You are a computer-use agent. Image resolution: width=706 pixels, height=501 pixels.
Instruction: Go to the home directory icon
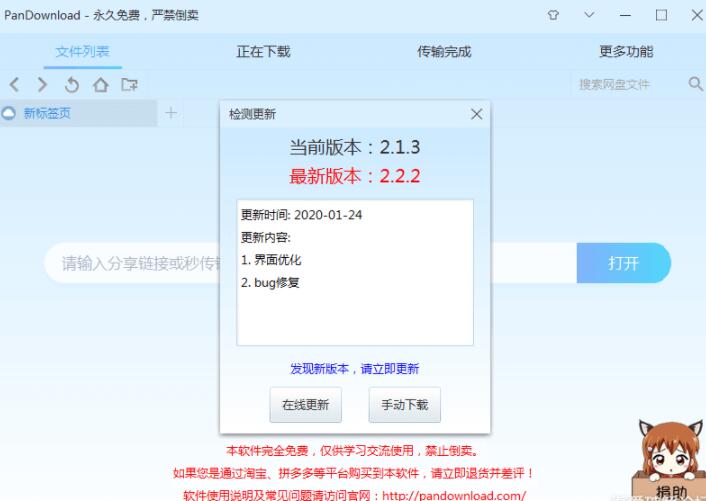click(100, 85)
